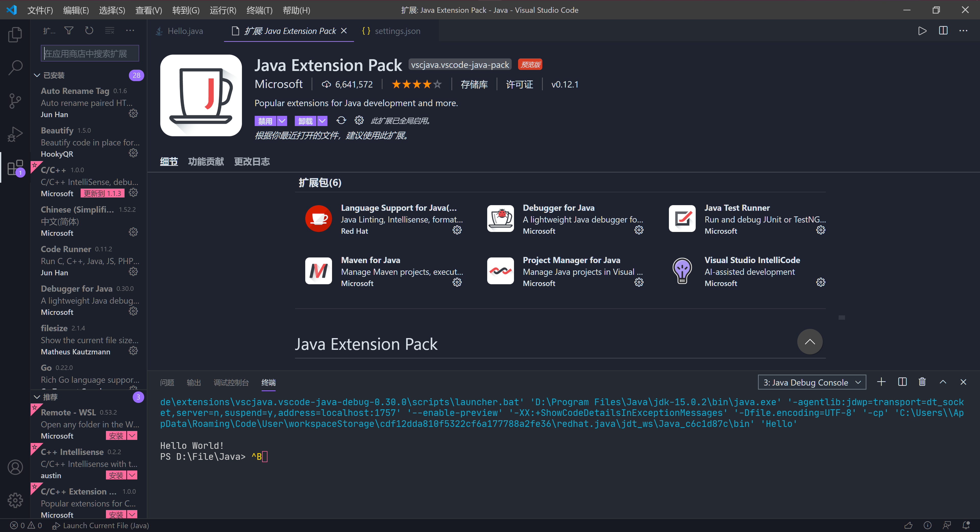This screenshot has height=532, width=980.
Task: Open Maven for Java extension card
Action: (384, 271)
